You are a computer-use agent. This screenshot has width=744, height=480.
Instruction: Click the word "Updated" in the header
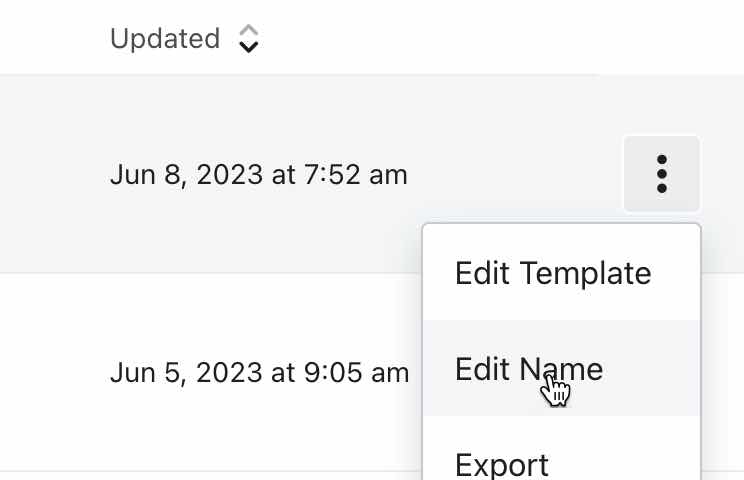(x=165, y=39)
